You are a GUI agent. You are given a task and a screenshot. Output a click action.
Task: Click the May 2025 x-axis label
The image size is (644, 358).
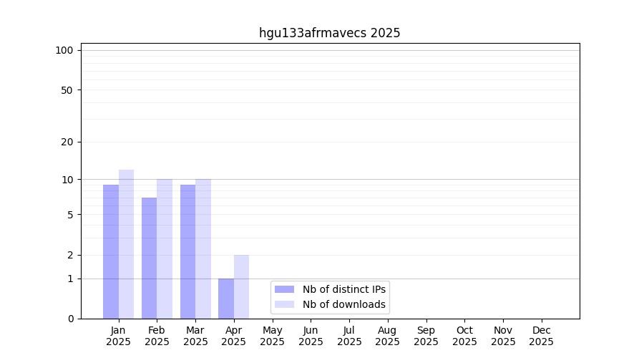click(272, 336)
